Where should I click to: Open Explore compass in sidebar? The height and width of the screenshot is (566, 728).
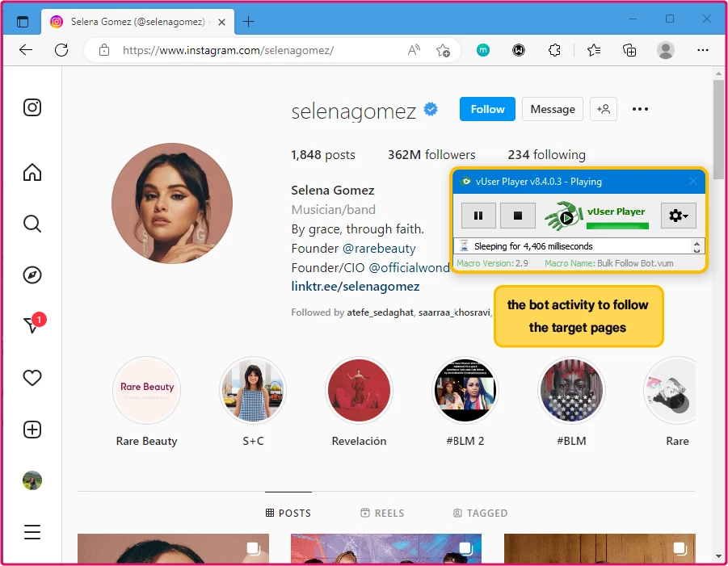coord(32,275)
